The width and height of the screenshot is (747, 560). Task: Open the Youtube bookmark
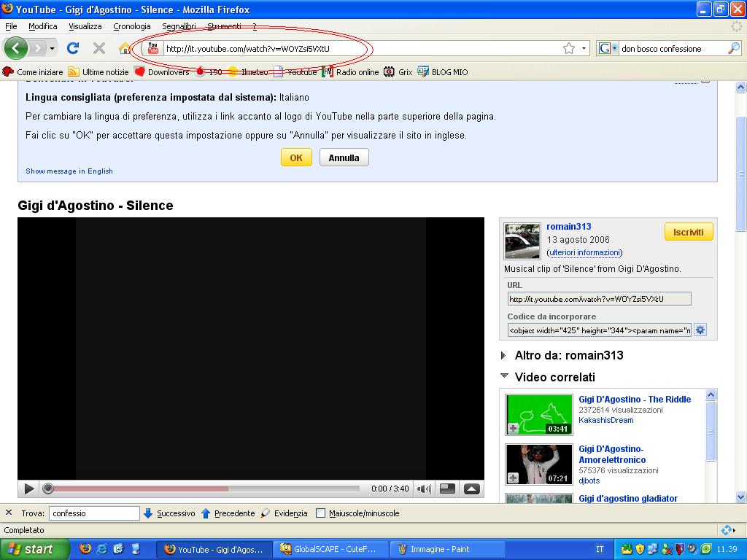pyautogui.click(x=295, y=72)
